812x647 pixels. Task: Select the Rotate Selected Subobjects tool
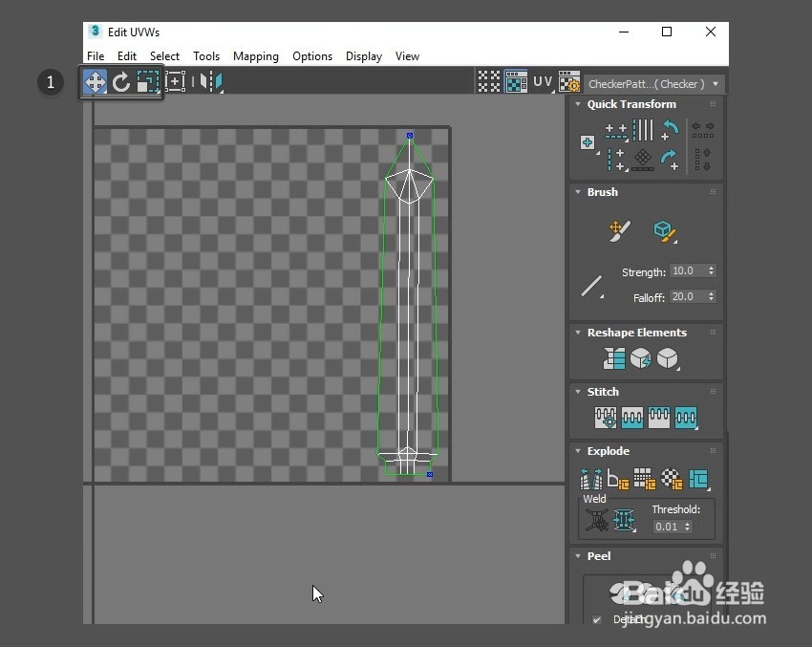click(121, 82)
